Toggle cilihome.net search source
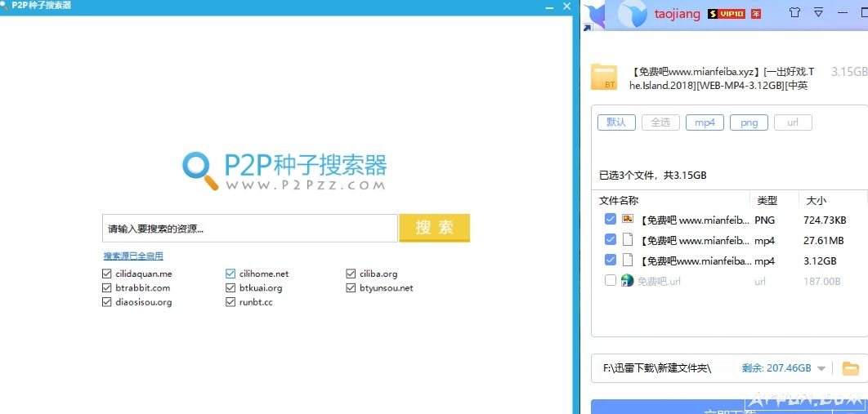The height and width of the screenshot is (414, 868). click(230, 274)
